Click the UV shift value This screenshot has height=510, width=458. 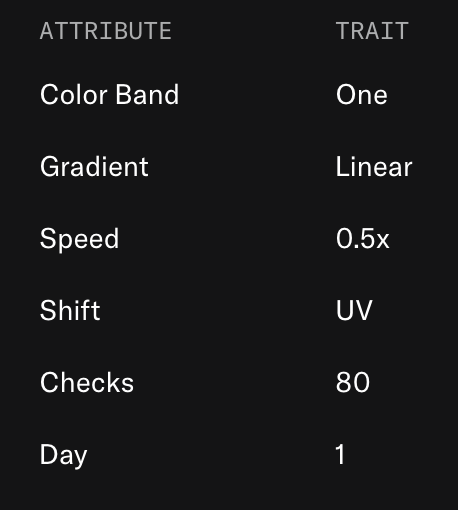[354, 310]
